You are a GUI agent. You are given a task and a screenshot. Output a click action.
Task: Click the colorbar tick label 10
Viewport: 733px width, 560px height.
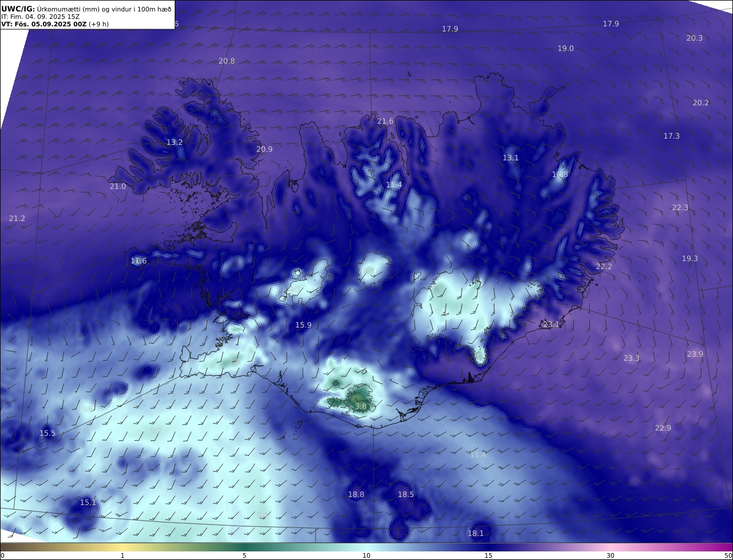366,555
